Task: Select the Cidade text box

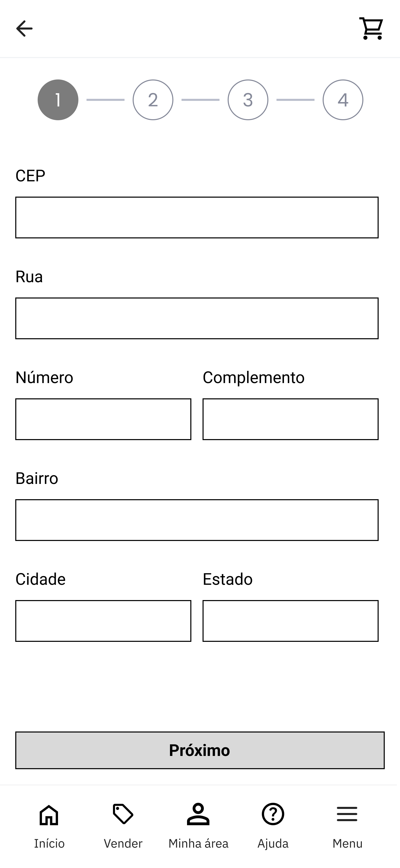Action: coord(103,621)
